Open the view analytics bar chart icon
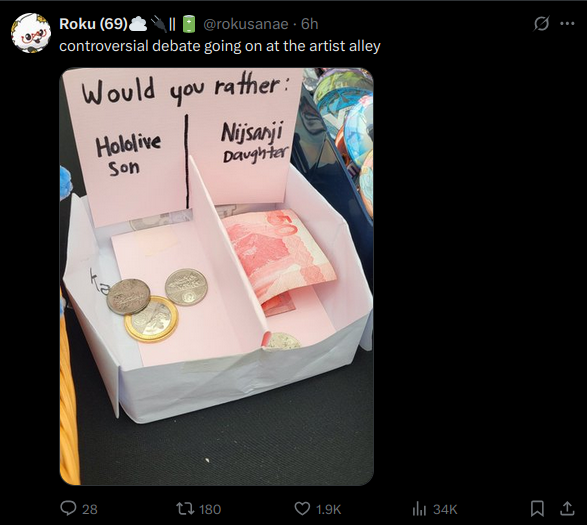 click(x=419, y=509)
